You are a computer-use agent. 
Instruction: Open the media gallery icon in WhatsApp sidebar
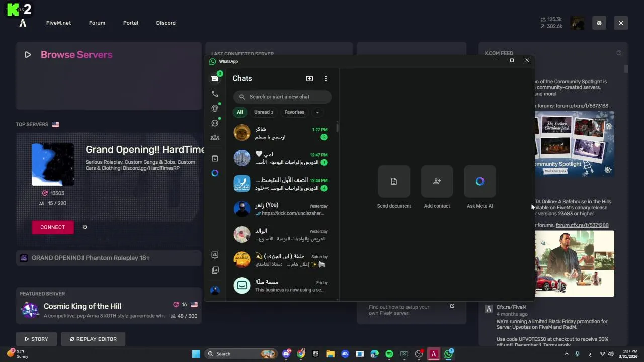click(215, 270)
